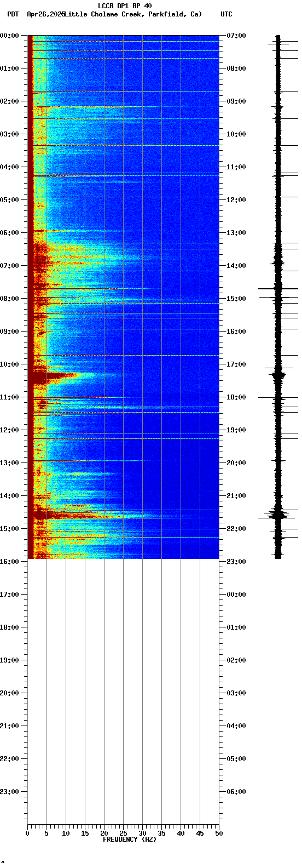Click the 14:00 UTC time label
Image resolution: width=302 pixels, height=868 pixels.
236,266
